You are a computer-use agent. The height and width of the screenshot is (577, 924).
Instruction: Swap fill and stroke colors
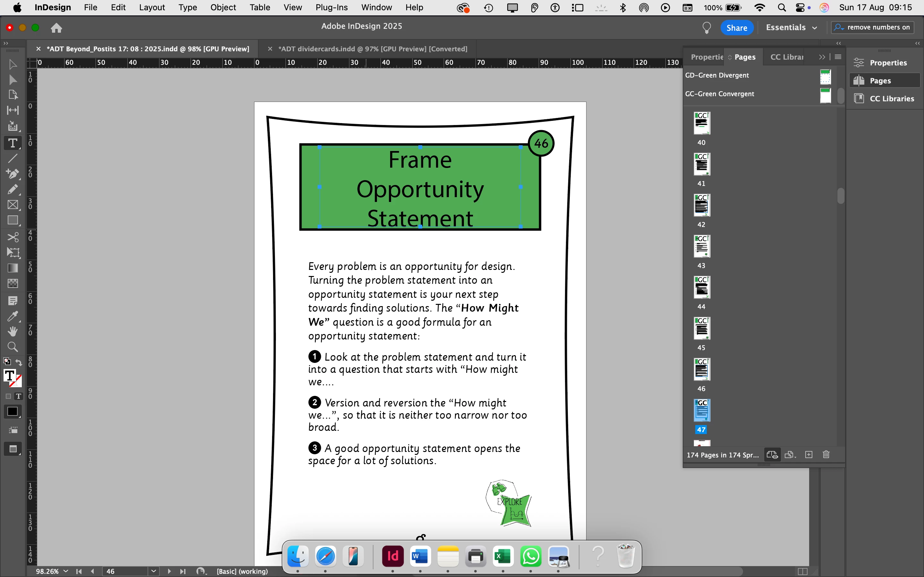click(19, 363)
